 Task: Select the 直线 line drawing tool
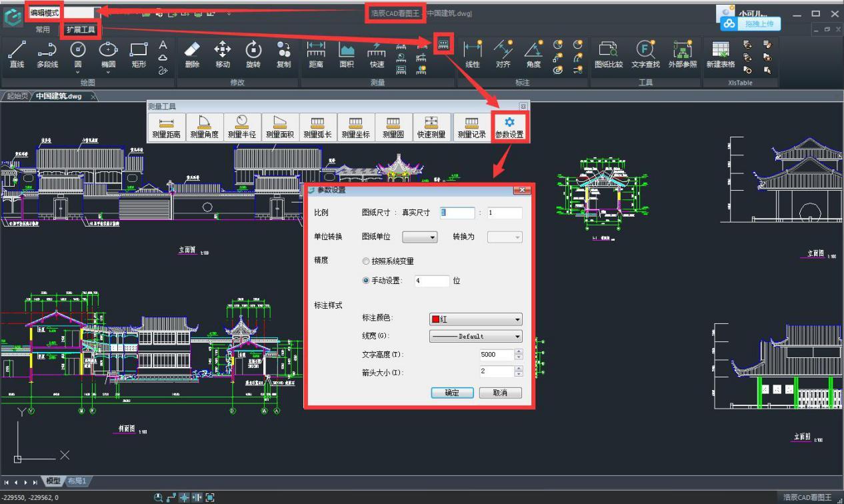[17, 54]
